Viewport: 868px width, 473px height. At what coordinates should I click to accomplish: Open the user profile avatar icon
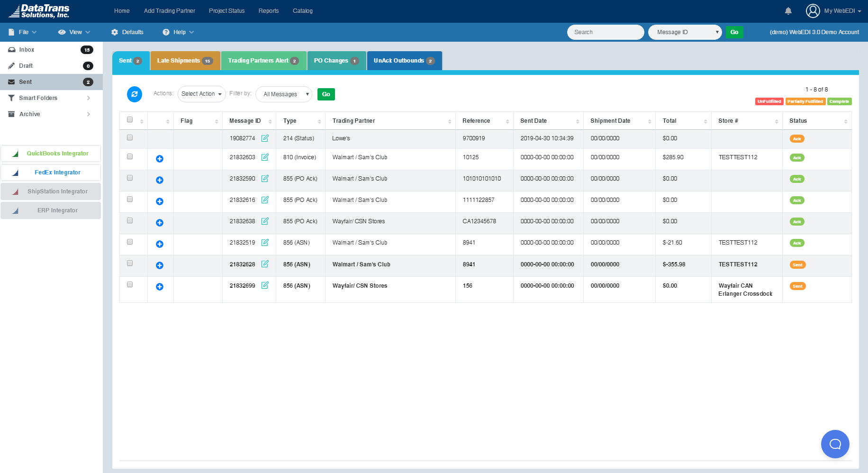pyautogui.click(x=813, y=11)
